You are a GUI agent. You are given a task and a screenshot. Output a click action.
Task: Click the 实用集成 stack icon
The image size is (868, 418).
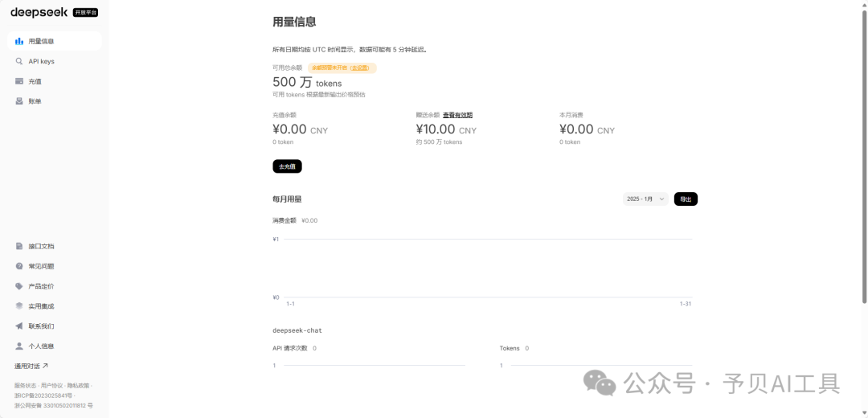click(19, 306)
